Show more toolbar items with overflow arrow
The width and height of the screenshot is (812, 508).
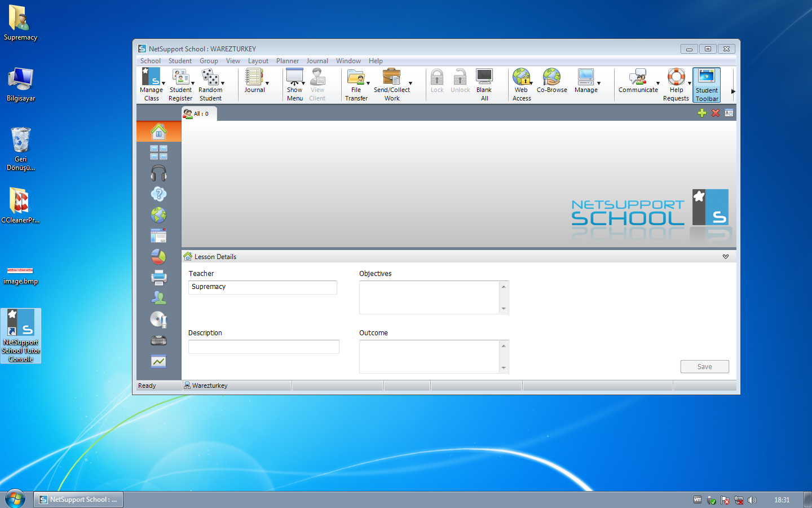point(733,91)
